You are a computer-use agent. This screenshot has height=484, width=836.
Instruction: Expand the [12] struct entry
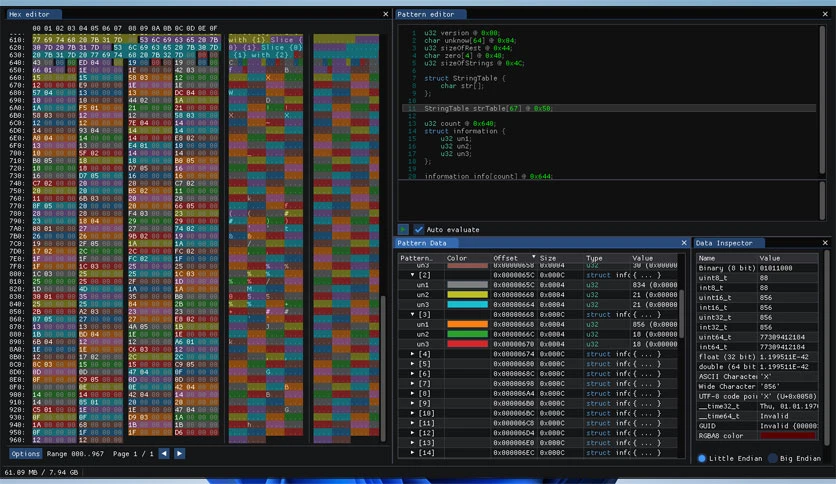pyautogui.click(x=412, y=433)
